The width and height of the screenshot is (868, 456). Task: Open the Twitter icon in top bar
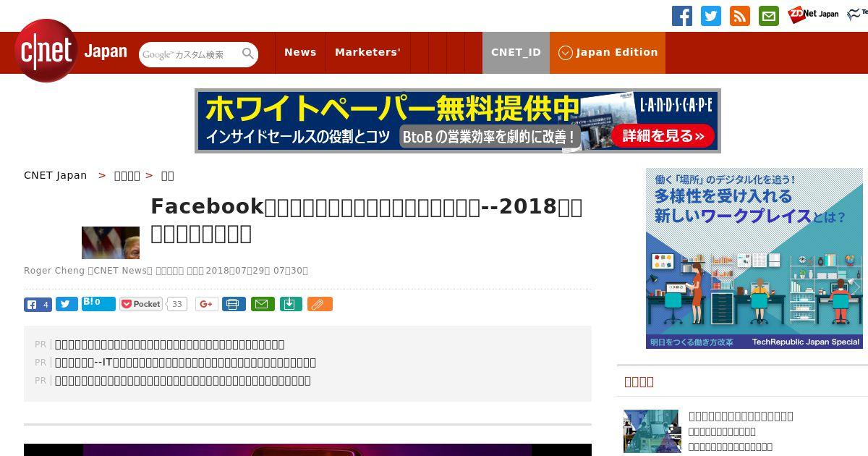click(711, 16)
